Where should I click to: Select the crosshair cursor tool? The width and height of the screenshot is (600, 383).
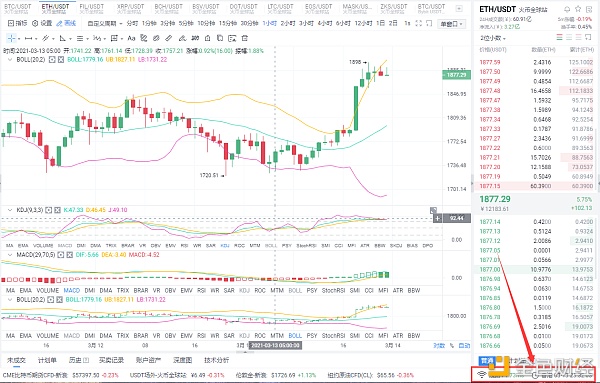pos(11,38)
